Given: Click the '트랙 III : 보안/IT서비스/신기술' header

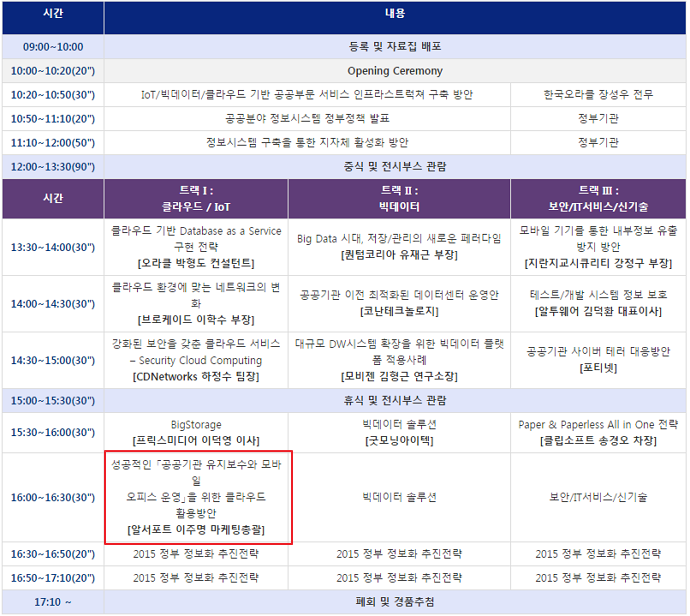Looking at the screenshot, I should point(598,198).
